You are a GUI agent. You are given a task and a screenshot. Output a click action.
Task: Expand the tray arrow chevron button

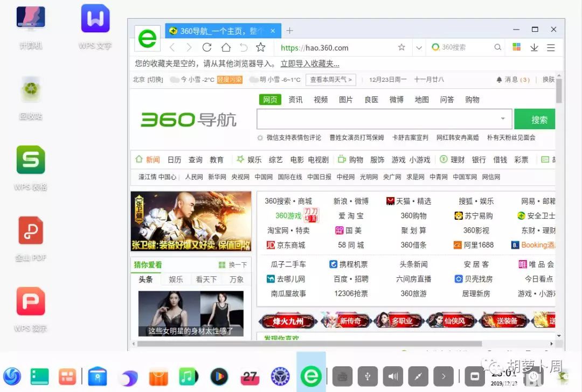point(443,376)
